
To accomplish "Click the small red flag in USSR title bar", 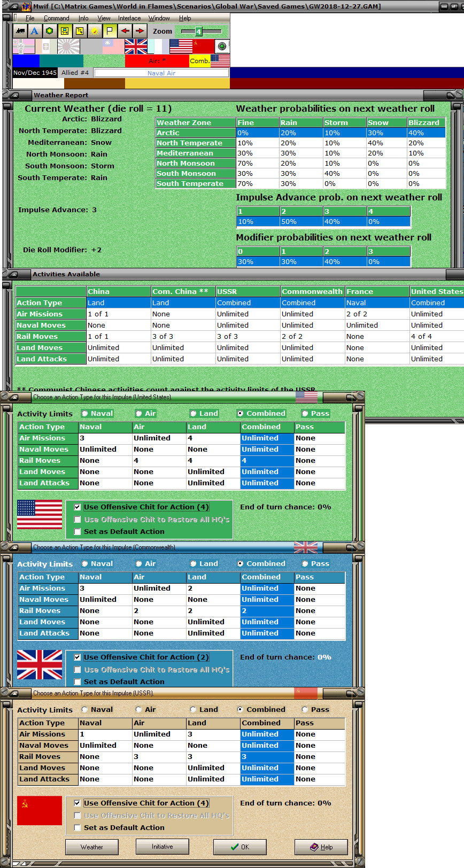I will [x=306, y=693].
